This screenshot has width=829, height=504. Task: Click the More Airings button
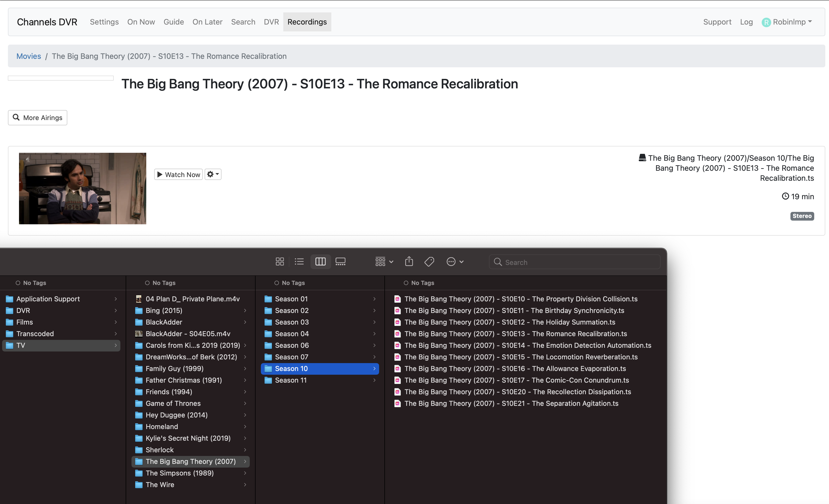coord(38,118)
